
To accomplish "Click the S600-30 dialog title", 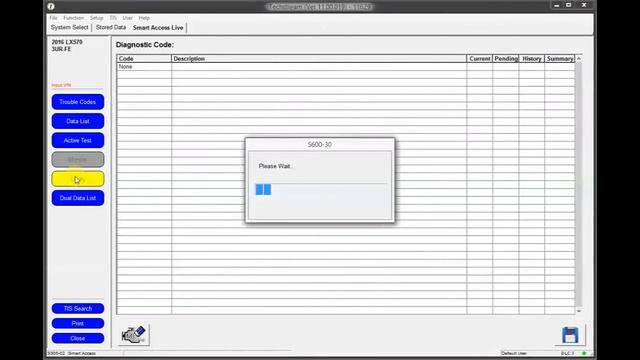I will [x=320, y=144].
